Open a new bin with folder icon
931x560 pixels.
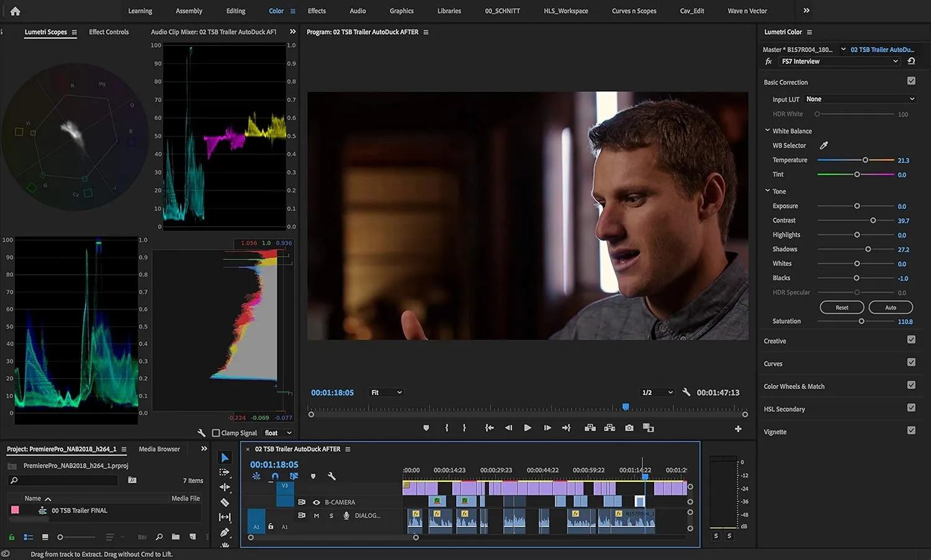176,537
